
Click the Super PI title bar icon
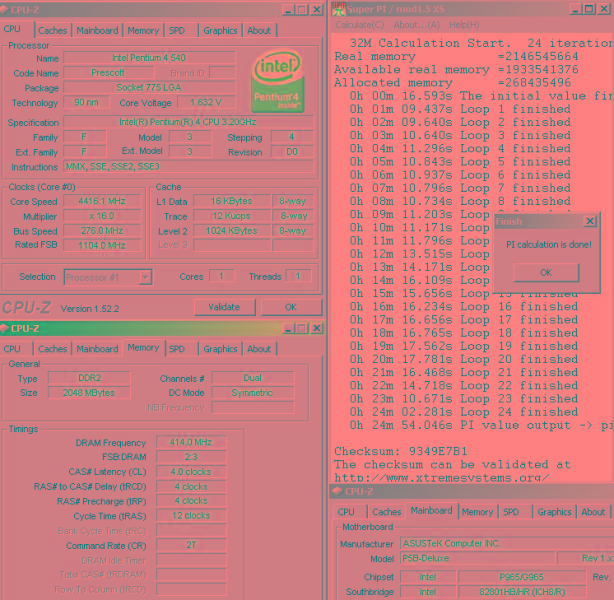click(x=338, y=9)
